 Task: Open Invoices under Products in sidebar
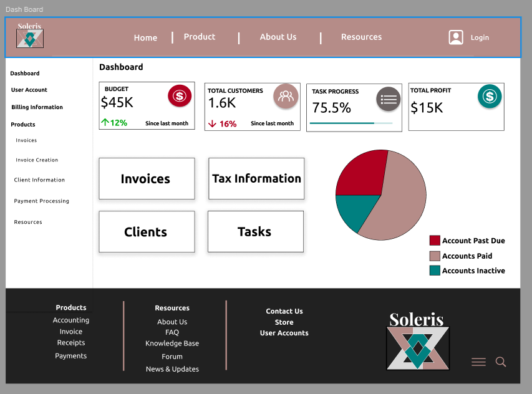pos(26,140)
